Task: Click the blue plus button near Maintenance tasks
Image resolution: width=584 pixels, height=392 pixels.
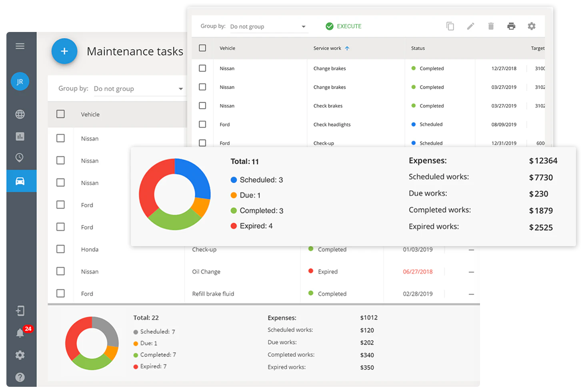Action: tap(64, 51)
